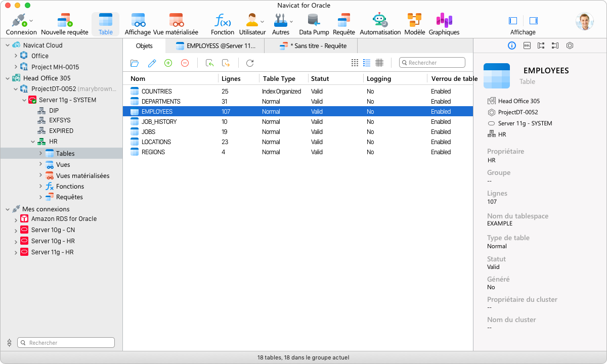Refresh the objects list

tap(250, 63)
